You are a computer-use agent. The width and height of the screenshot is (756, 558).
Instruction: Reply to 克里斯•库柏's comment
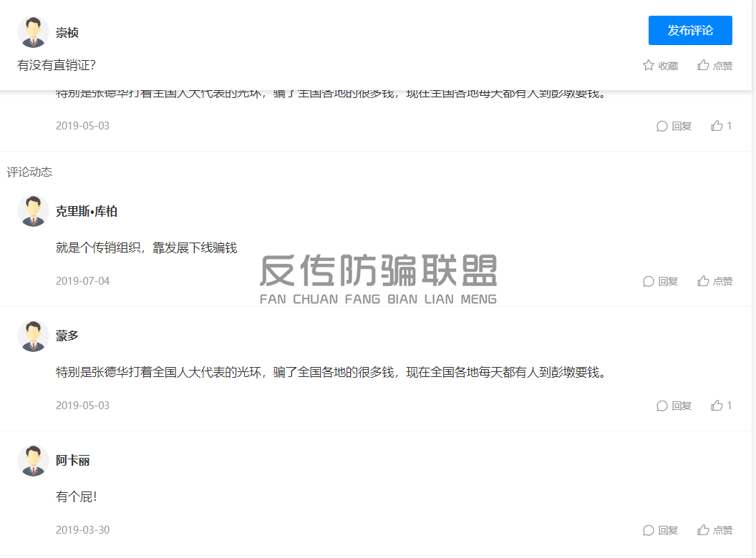(x=660, y=281)
